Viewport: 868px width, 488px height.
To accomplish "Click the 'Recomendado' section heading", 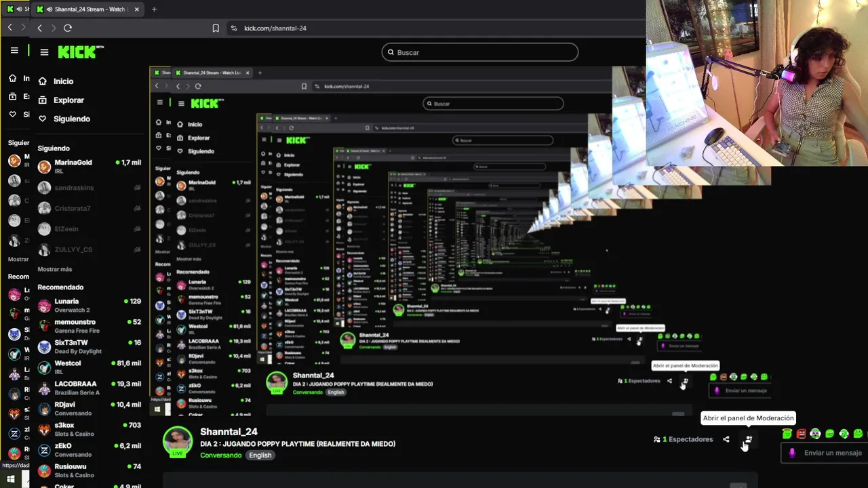I will 60,287.
